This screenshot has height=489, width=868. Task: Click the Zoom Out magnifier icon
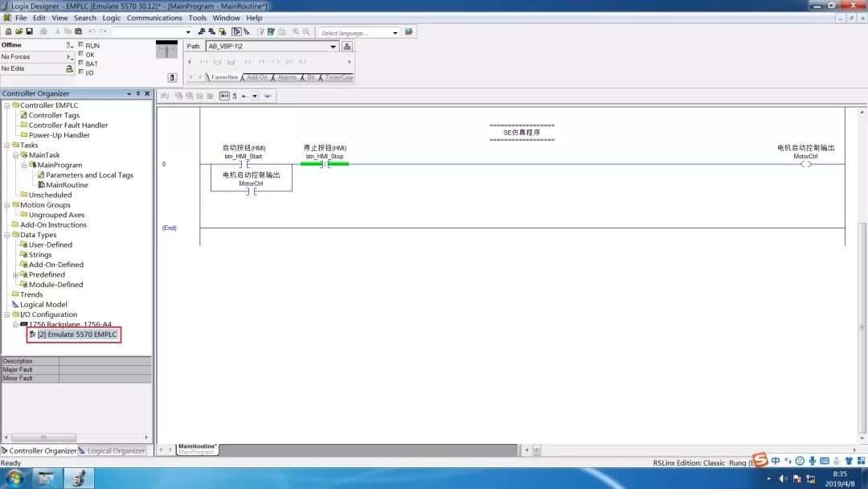point(306,31)
